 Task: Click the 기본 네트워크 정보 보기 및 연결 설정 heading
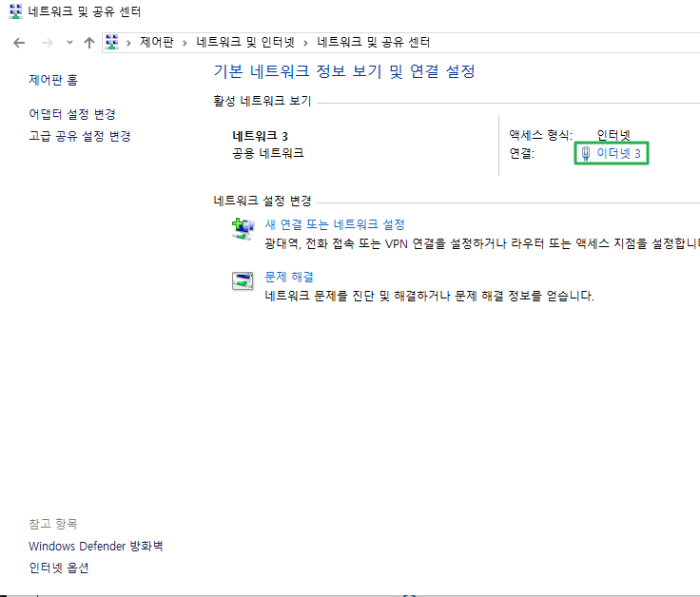coord(344,71)
